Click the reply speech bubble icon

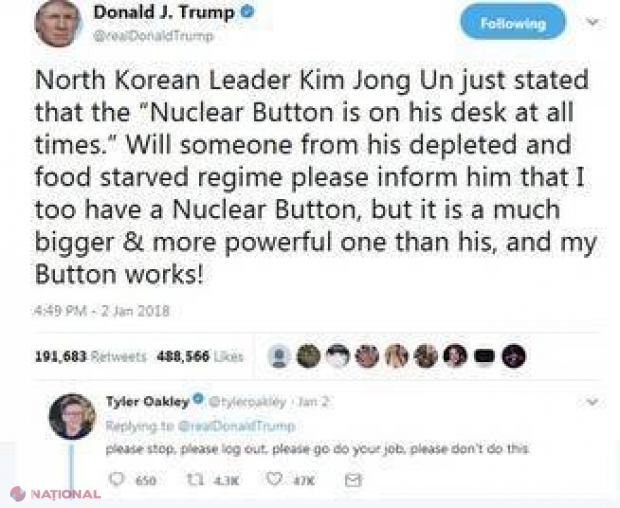pos(116,480)
